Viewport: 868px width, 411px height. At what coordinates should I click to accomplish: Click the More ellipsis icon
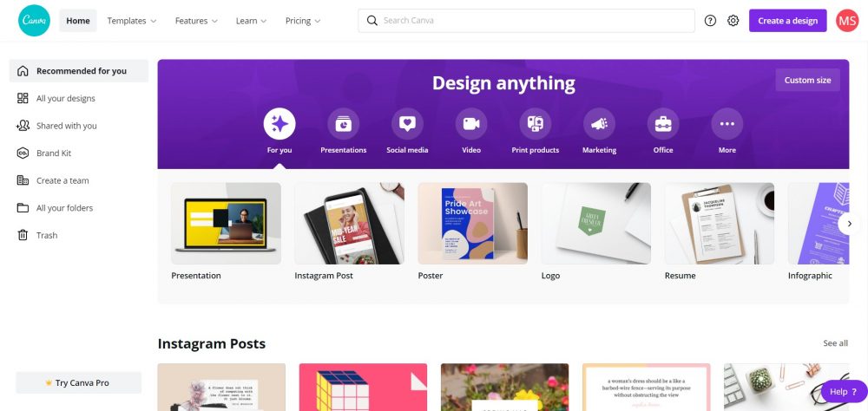click(727, 123)
